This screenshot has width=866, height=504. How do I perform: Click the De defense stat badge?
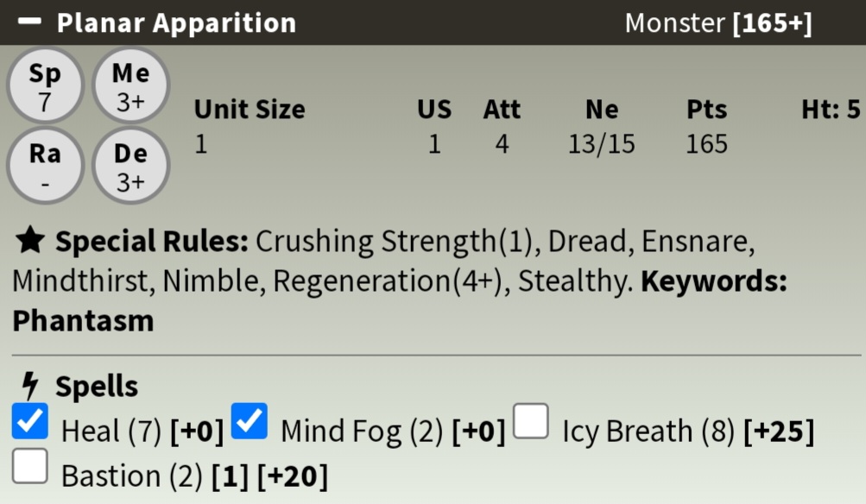pos(130,165)
